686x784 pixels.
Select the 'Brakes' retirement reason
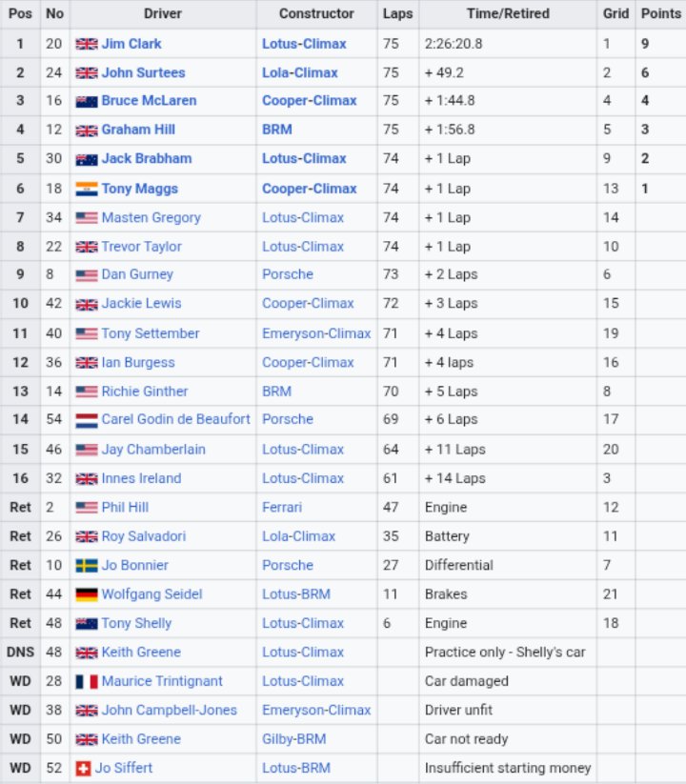click(446, 594)
